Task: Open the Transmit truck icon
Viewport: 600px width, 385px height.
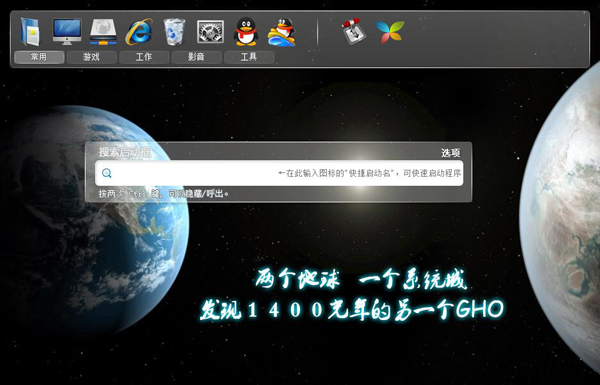Action: click(x=353, y=31)
